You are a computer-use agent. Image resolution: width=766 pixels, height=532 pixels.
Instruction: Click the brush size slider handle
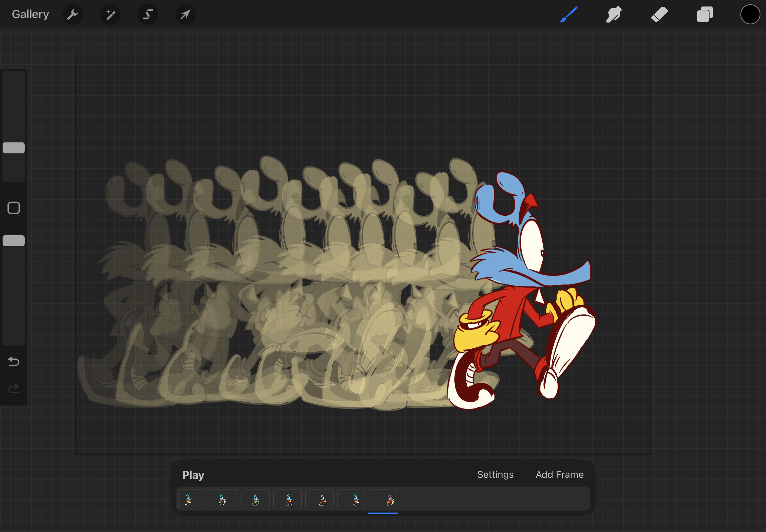point(14,148)
